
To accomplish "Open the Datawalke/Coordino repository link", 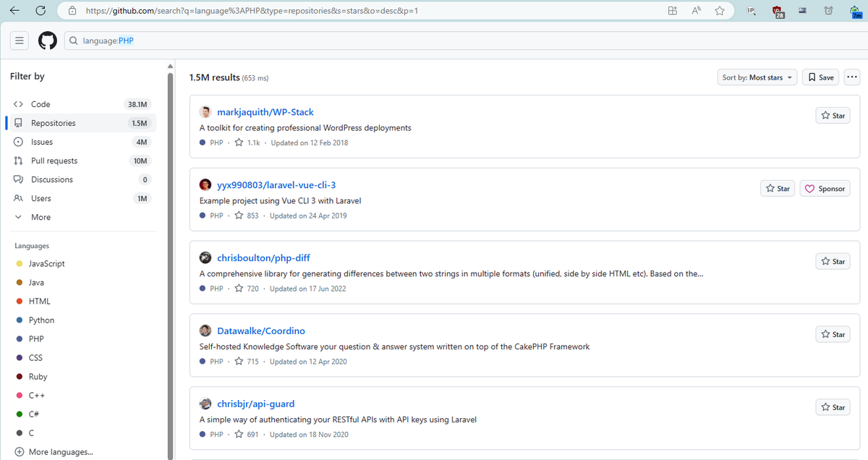I will (261, 331).
